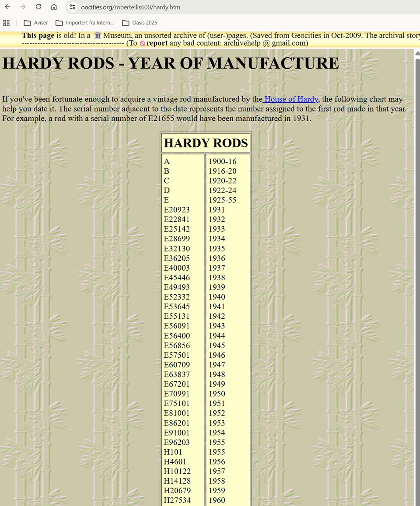The image size is (420, 506).
Task: Click the Museum icon in the archive banner
Action: click(x=98, y=35)
